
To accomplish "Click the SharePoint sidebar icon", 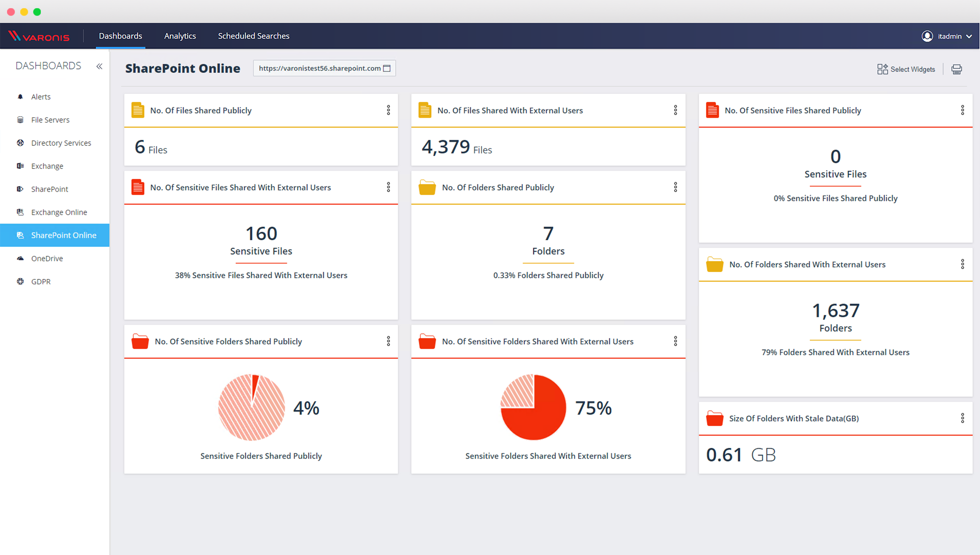I will 21,189.
